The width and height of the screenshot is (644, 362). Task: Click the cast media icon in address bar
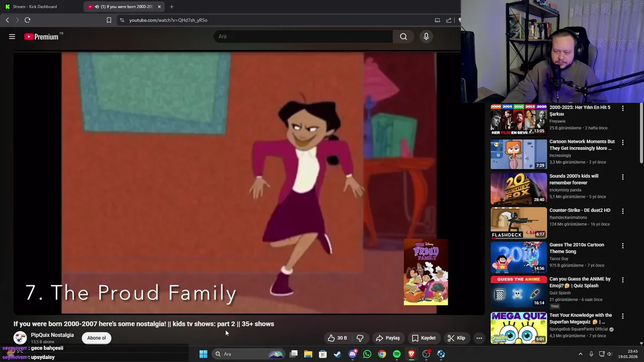(x=437, y=20)
